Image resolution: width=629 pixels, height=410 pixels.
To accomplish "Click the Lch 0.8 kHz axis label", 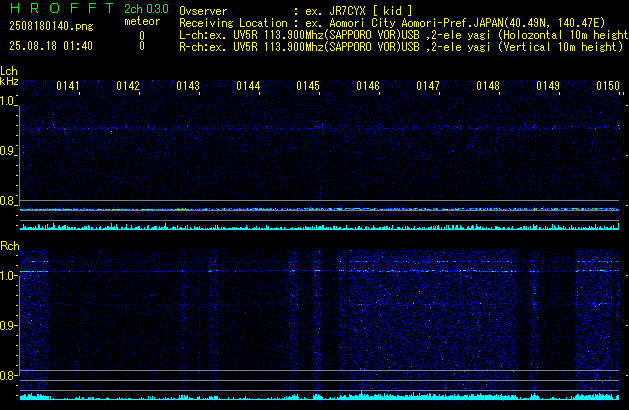I will (8, 201).
